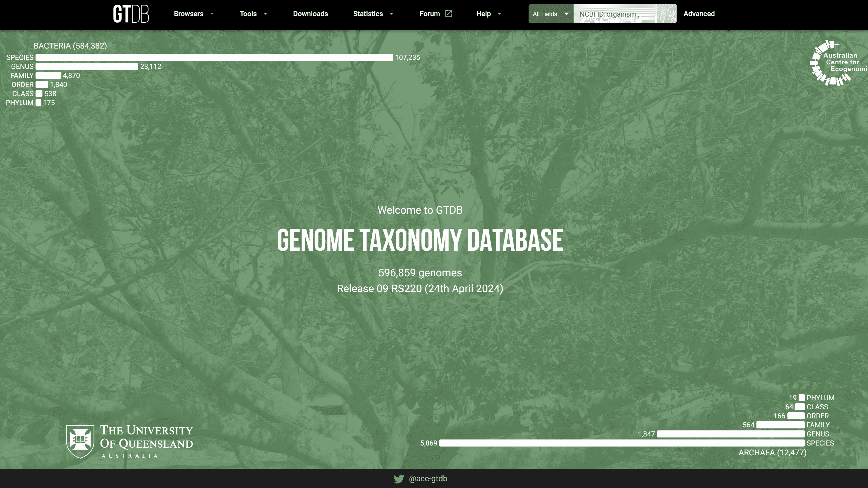This screenshot has width=868, height=488.
Task: Click the Archaea SPECIES bar 5,869
Action: tap(622, 443)
